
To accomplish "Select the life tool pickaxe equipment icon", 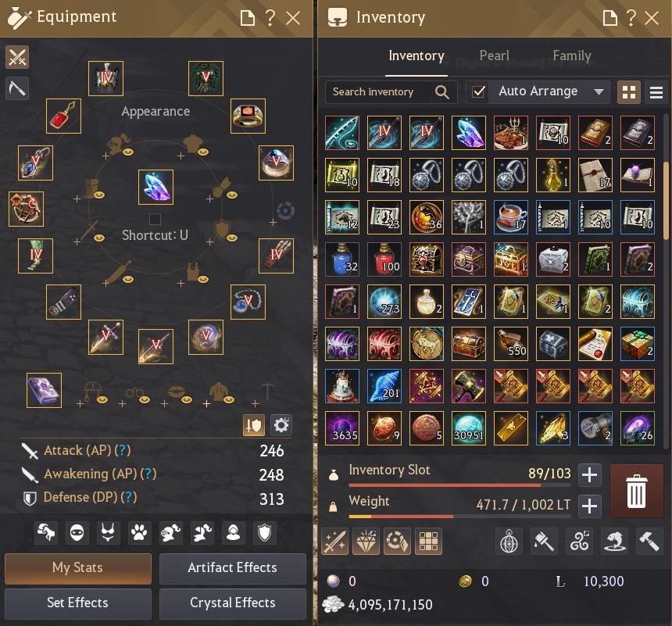I will (x=17, y=88).
